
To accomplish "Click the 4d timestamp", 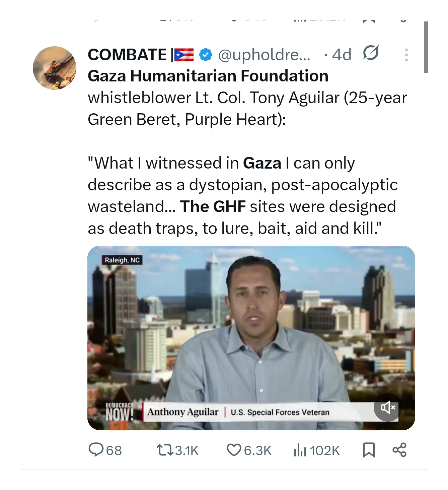I will [x=342, y=55].
